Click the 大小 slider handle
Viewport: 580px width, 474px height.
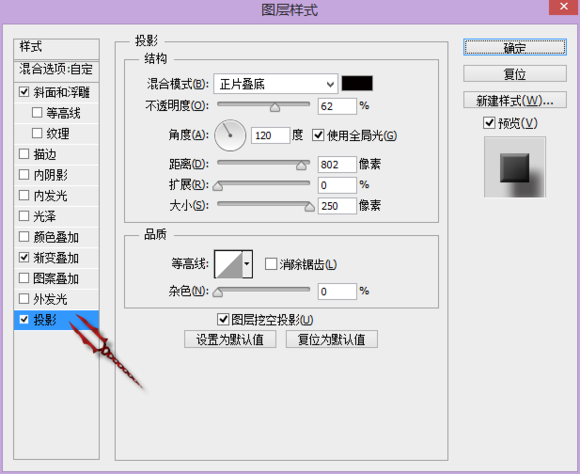tap(309, 207)
